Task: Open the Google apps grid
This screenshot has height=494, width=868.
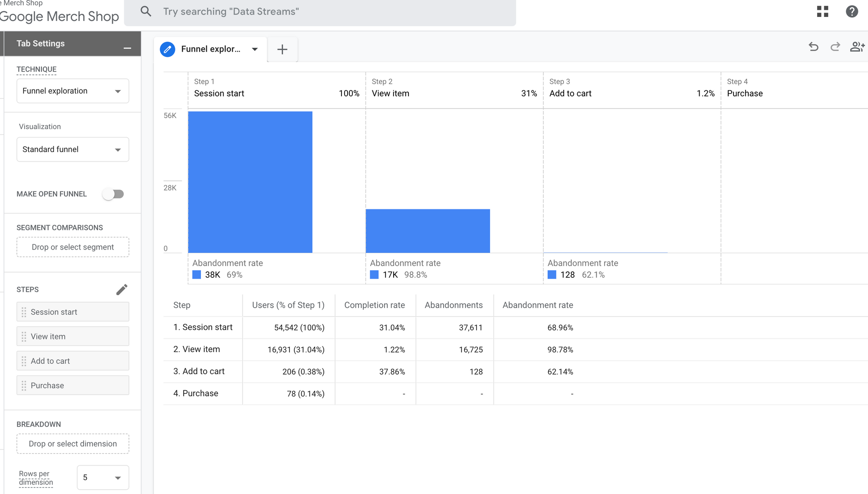Action: [x=822, y=12]
